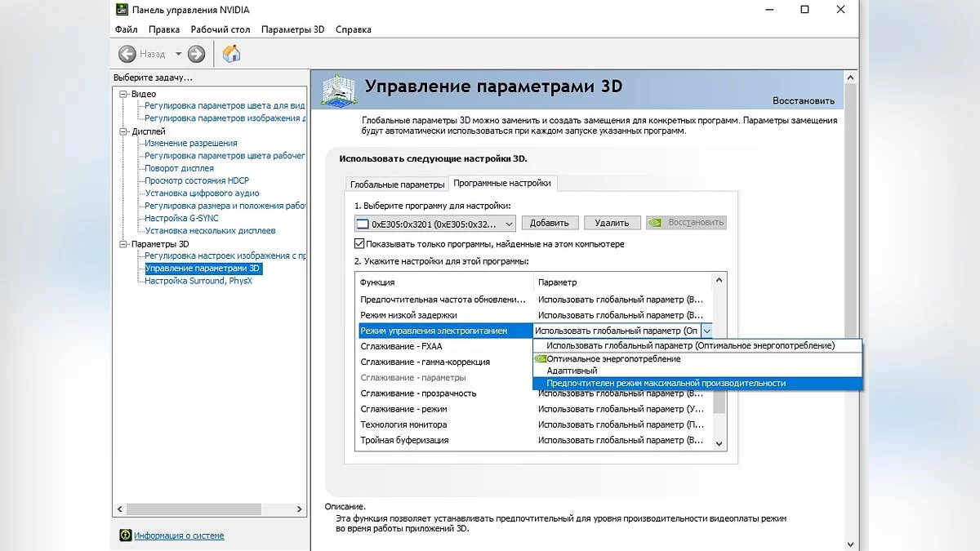The width and height of the screenshot is (980, 551).
Task: Select Управление параметрами 3D tree item
Action: tap(203, 268)
